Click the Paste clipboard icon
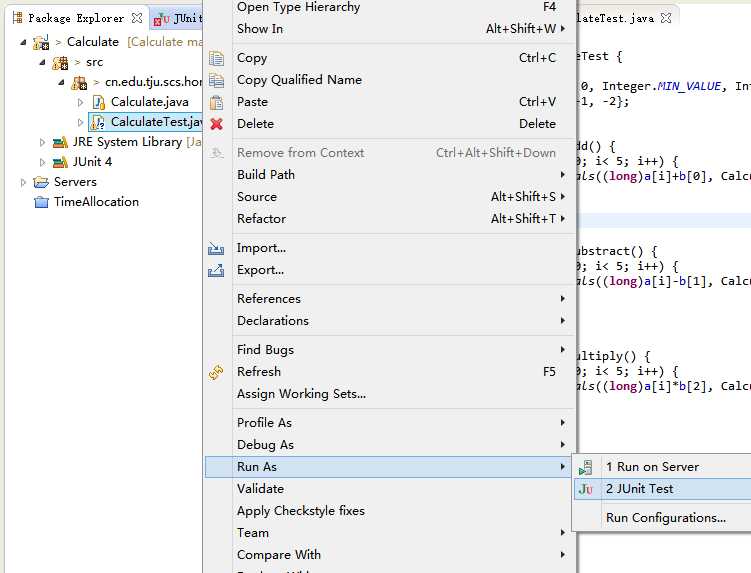 216,102
